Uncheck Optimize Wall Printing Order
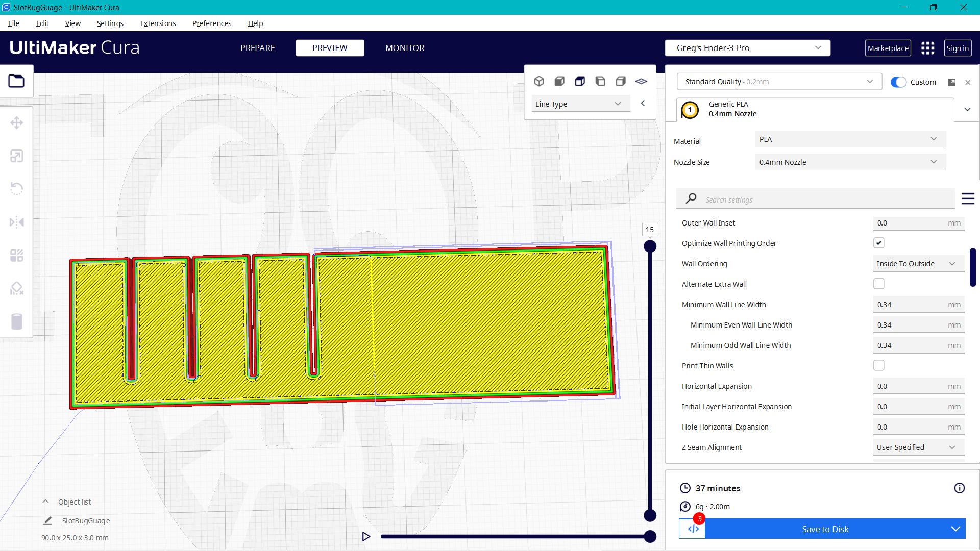The width and height of the screenshot is (980, 551). (x=878, y=243)
